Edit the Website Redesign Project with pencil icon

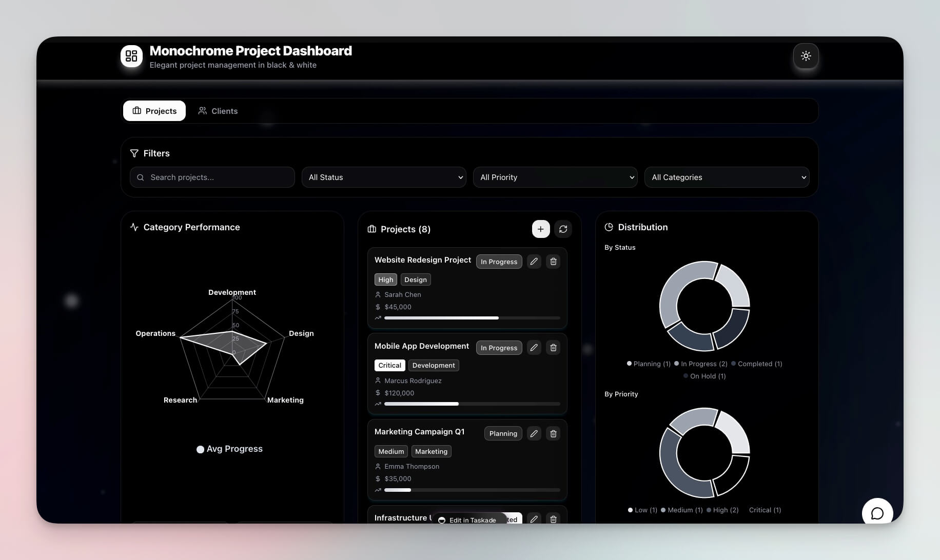click(x=534, y=262)
